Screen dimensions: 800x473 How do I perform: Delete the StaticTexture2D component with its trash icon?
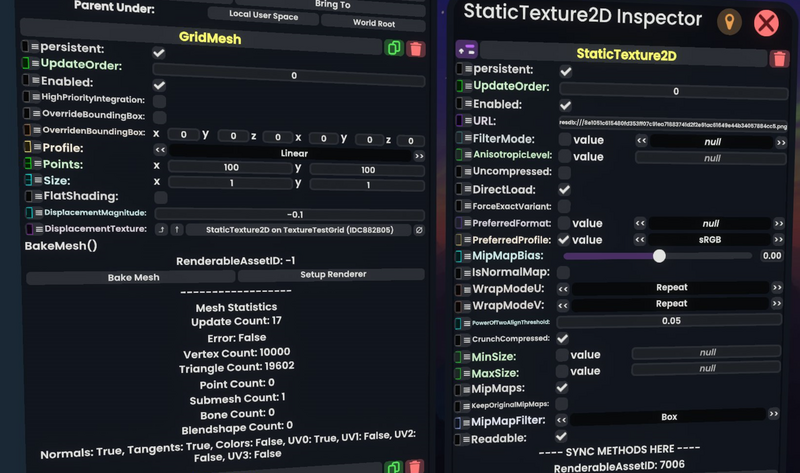pyautogui.click(x=779, y=59)
